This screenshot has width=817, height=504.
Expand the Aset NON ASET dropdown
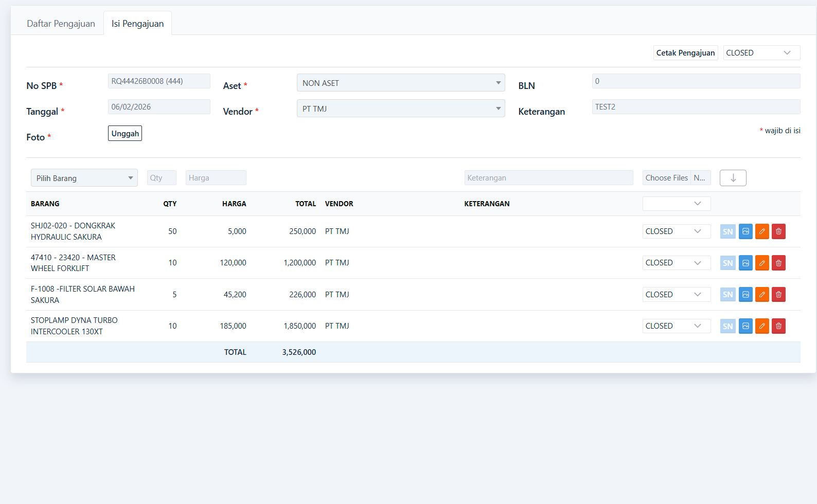coord(400,83)
